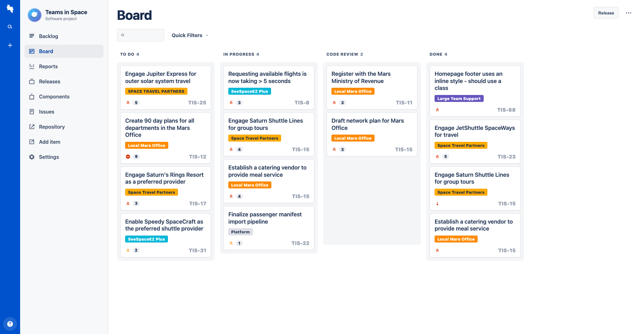Open search from the blue sidebar magnifier icon
Viewport: 644px width, 334px height.
coord(10,27)
